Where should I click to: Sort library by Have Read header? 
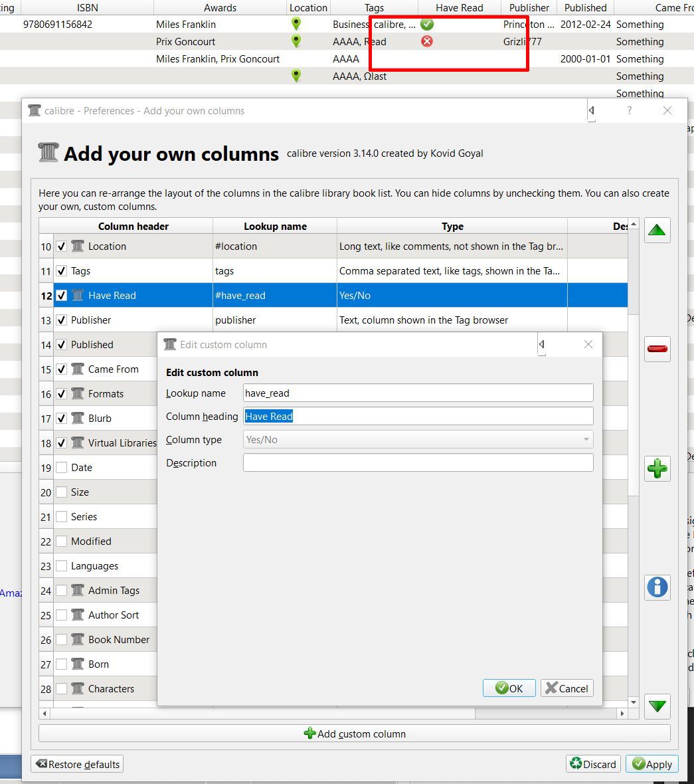point(459,7)
